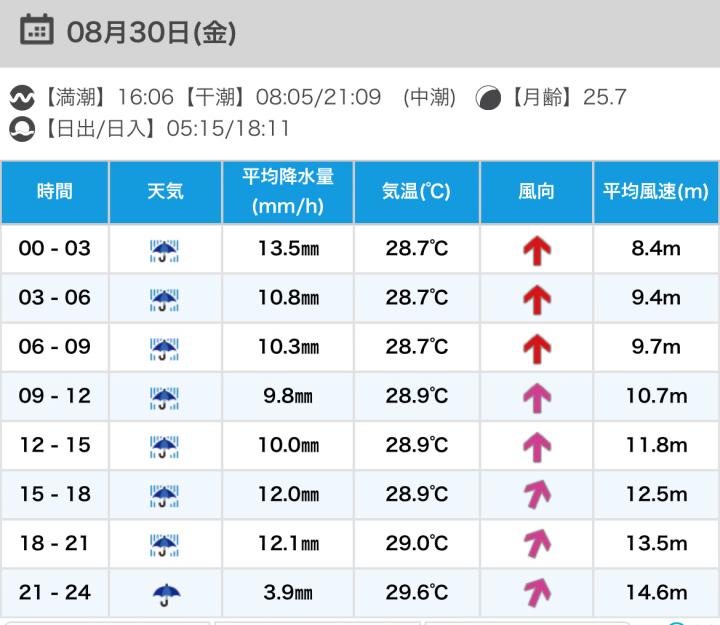Viewport: 720px width, 625px height.
Task: Click the 時間 column header
Action: [x=55, y=192]
